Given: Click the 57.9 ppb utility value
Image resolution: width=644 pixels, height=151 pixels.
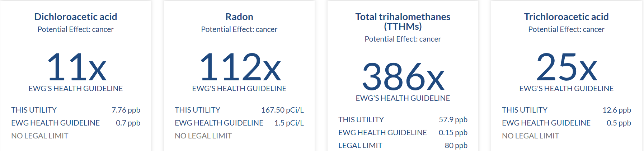Looking at the screenshot, I should click(453, 120).
